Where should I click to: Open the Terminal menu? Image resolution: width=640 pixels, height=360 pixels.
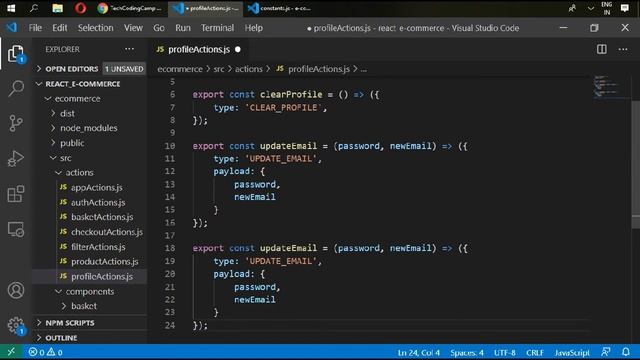(217, 28)
